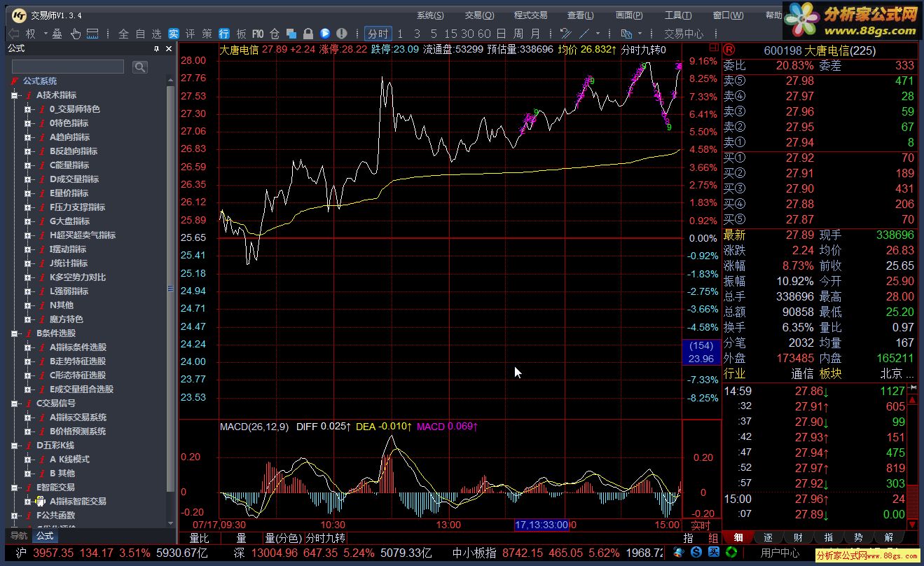Select the 量比 indicator tab
The width and height of the screenshot is (924, 566).
[x=200, y=538]
